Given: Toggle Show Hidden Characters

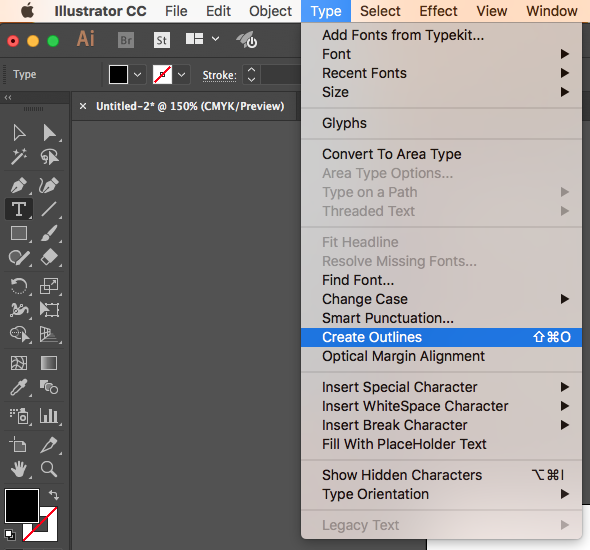Looking at the screenshot, I should click(441, 475).
